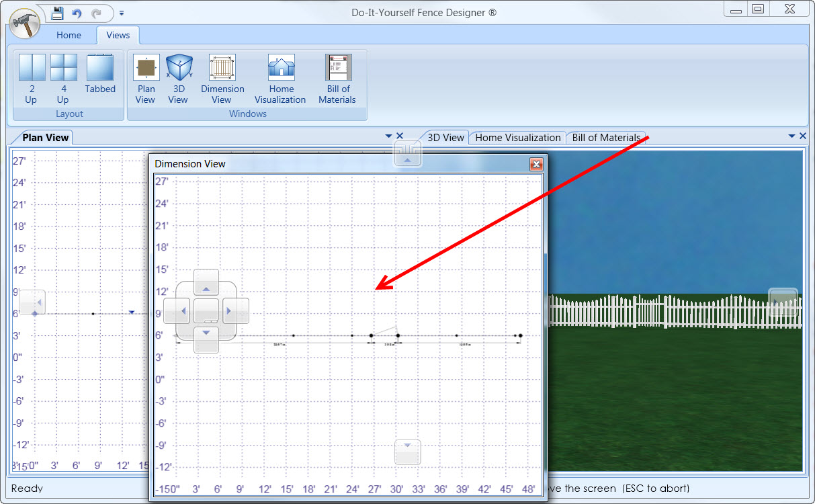Image resolution: width=815 pixels, height=504 pixels.
Task: Open the Customize Quick Access Toolbar dropdown
Action: 122,13
